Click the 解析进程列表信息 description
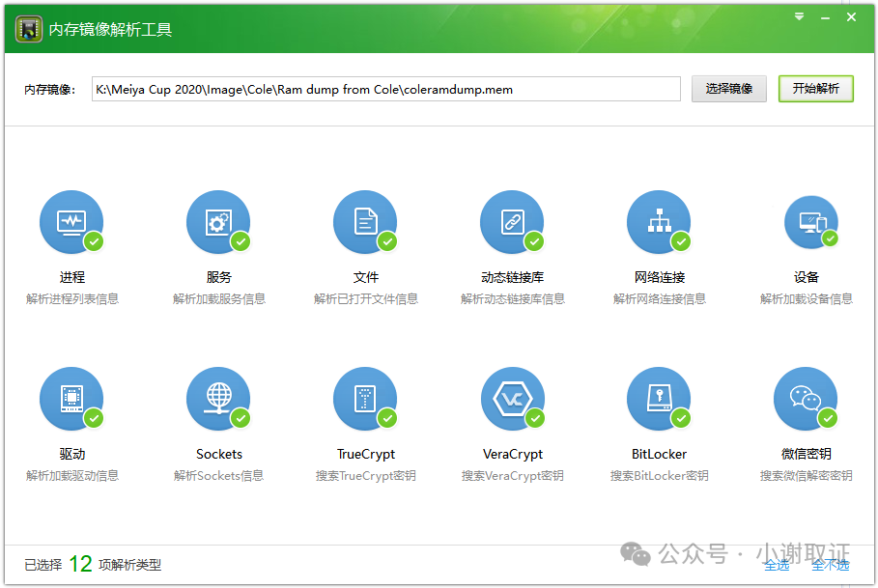 (x=72, y=298)
